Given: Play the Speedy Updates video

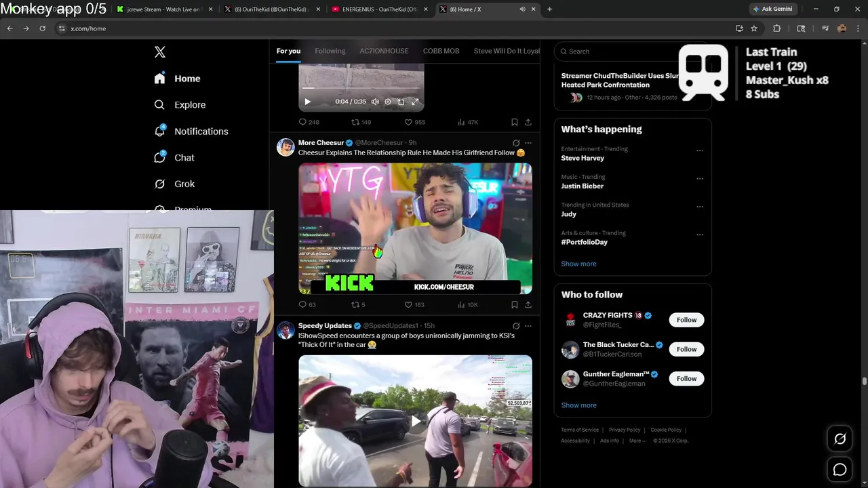Looking at the screenshot, I should point(415,421).
